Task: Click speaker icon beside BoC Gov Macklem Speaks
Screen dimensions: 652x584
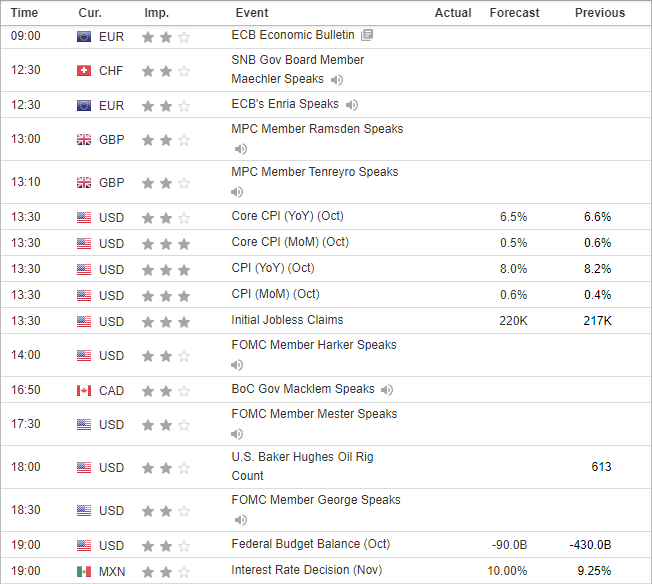Action: click(387, 390)
